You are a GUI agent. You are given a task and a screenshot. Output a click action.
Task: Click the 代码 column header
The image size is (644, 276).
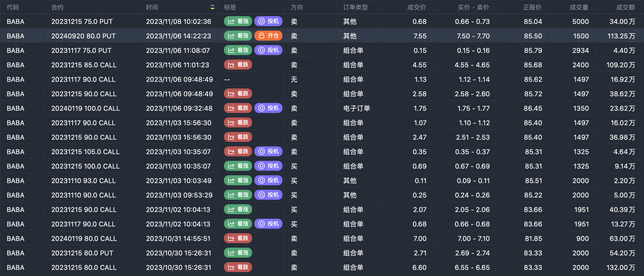[13, 7]
